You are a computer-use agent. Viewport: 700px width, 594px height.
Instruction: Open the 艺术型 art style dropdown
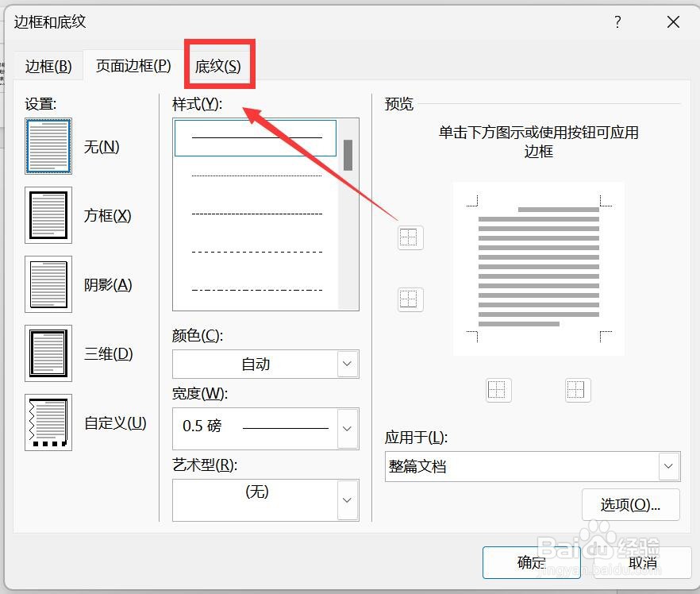tap(347, 499)
